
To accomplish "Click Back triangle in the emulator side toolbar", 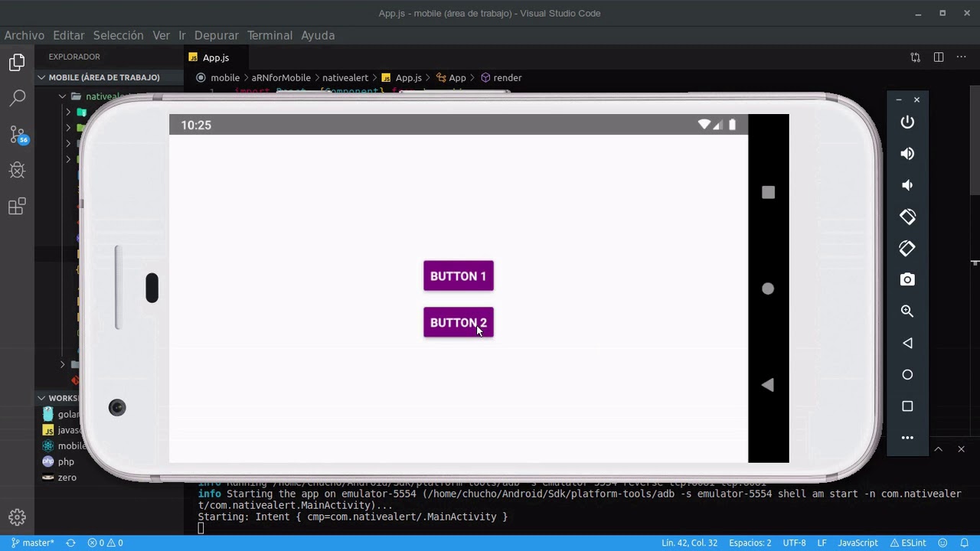I will coord(907,343).
